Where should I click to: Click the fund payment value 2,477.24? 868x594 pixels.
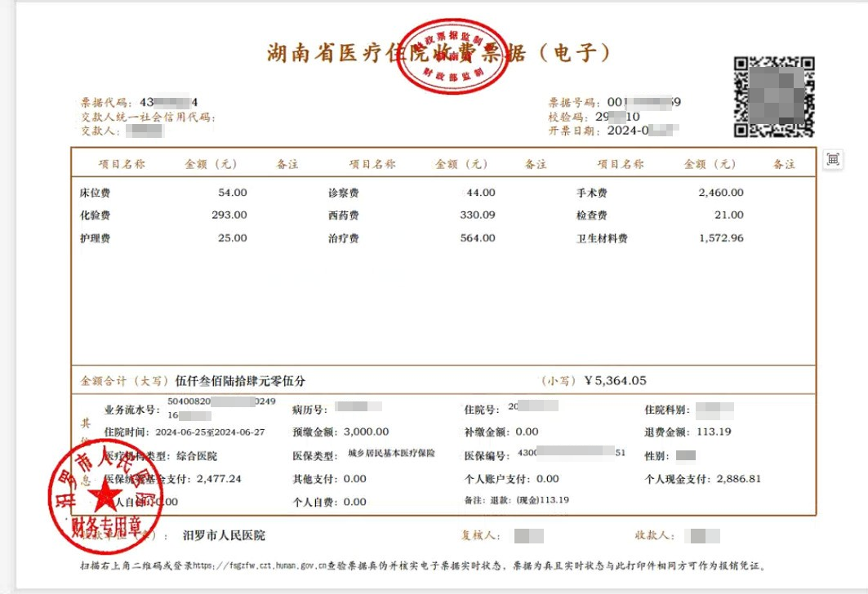(x=219, y=479)
